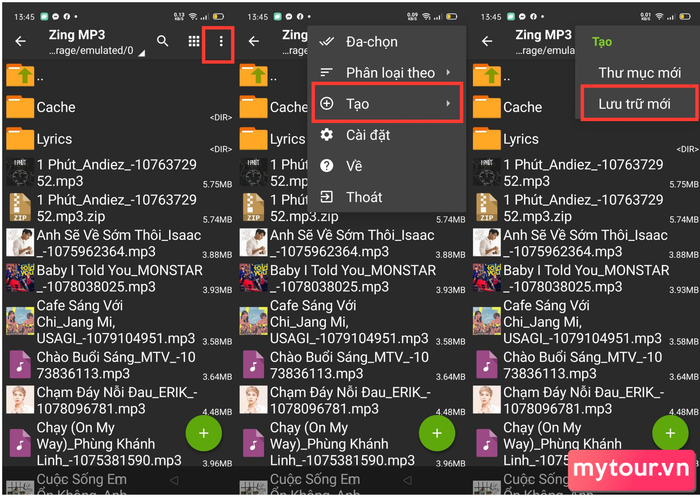The image size is (700, 498).
Task: Click the question mark icon beside Về
Action: pos(327,166)
